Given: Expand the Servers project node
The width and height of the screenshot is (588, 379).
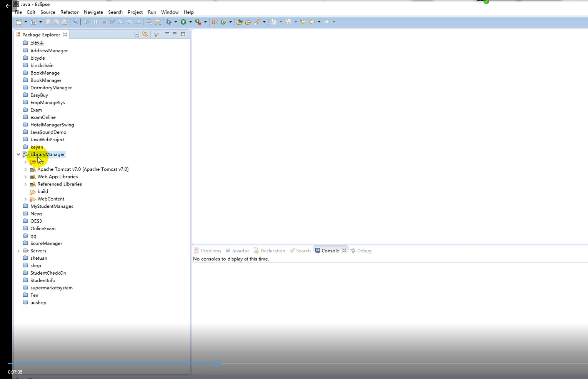Looking at the screenshot, I should [x=18, y=251].
